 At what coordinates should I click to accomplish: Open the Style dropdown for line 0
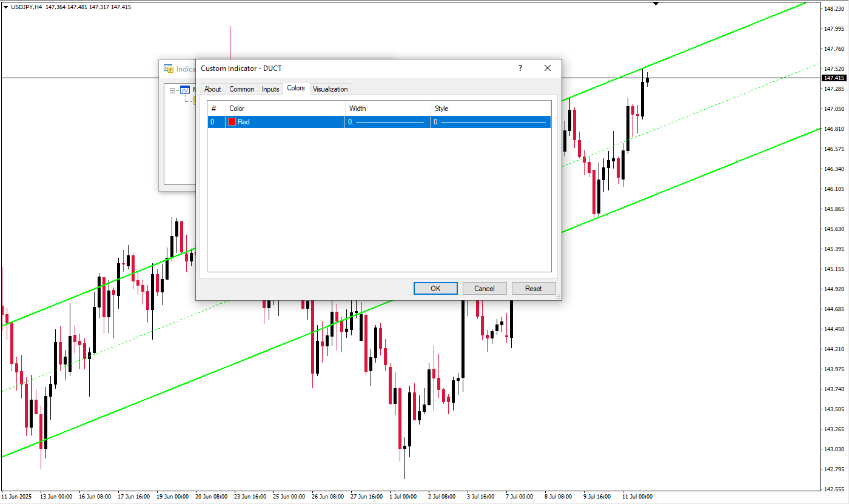490,122
